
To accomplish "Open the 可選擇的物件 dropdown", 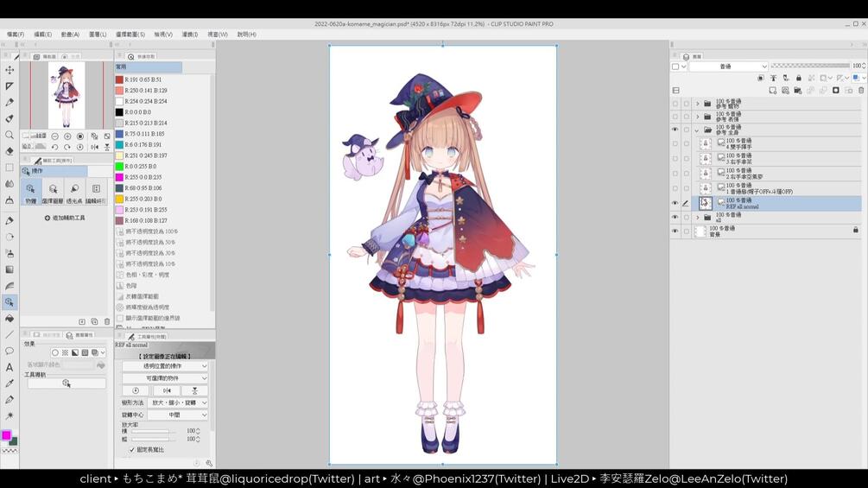I will click(x=165, y=378).
